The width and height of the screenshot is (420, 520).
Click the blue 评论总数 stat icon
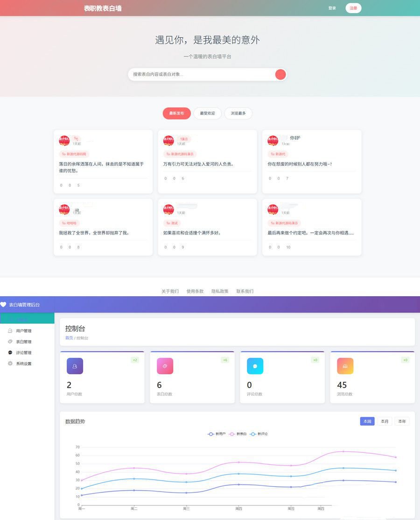point(255,366)
